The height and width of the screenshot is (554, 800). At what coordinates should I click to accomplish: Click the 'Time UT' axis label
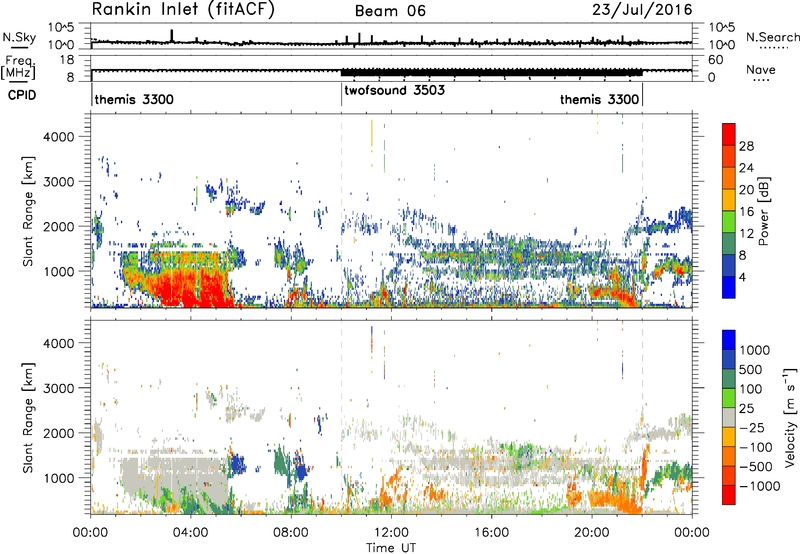click(x=391, y=548)
